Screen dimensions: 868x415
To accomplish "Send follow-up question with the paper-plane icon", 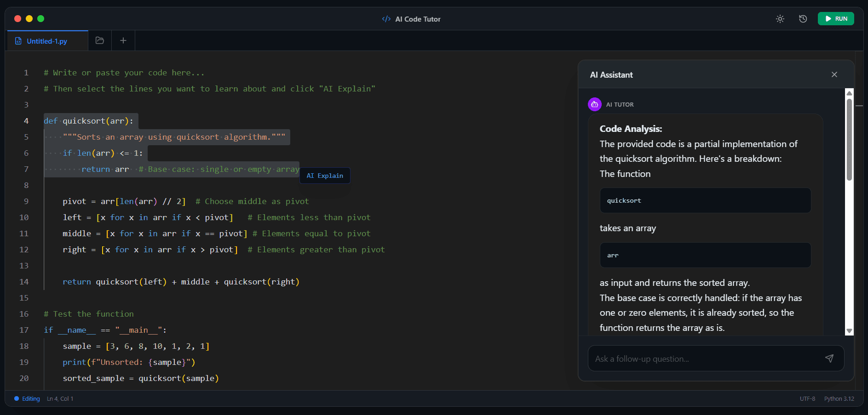I will (x=830, y=358).
